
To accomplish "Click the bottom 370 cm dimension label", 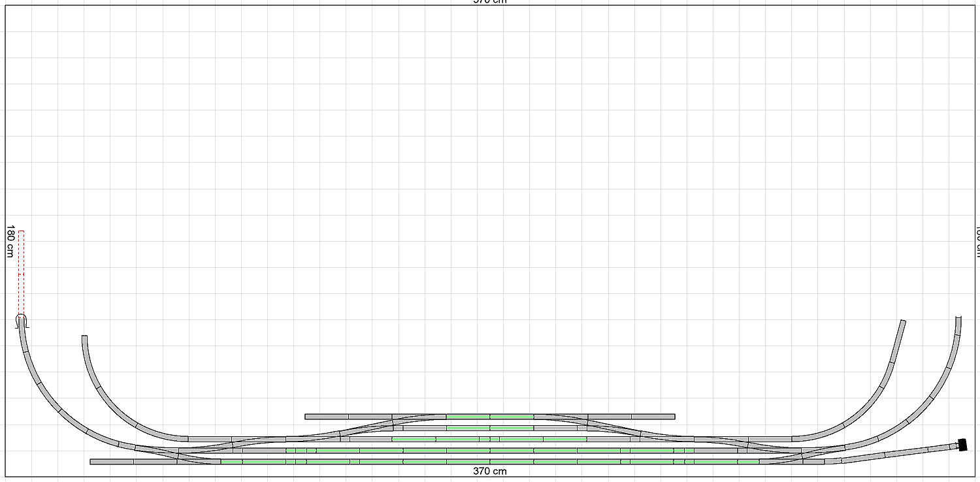I will [490, 471].
